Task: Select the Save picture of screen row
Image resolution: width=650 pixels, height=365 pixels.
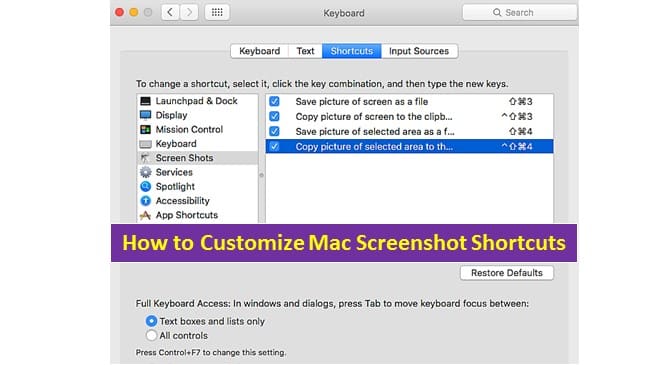Action: [x=409, y=101]
